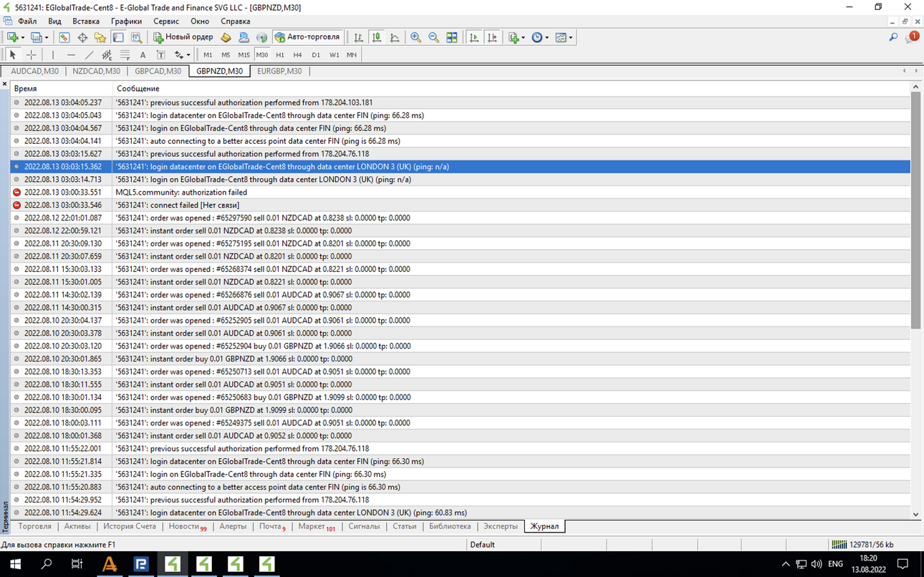924x577 pixels.
Task: Select the 'MQL5.community: authorization failed' log row
Action: [461, 192]
